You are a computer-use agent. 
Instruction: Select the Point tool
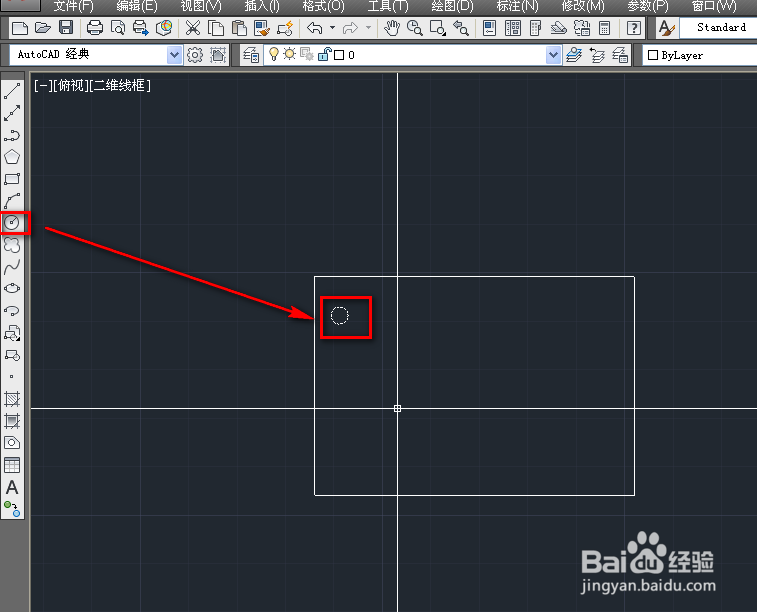point(12,376)
